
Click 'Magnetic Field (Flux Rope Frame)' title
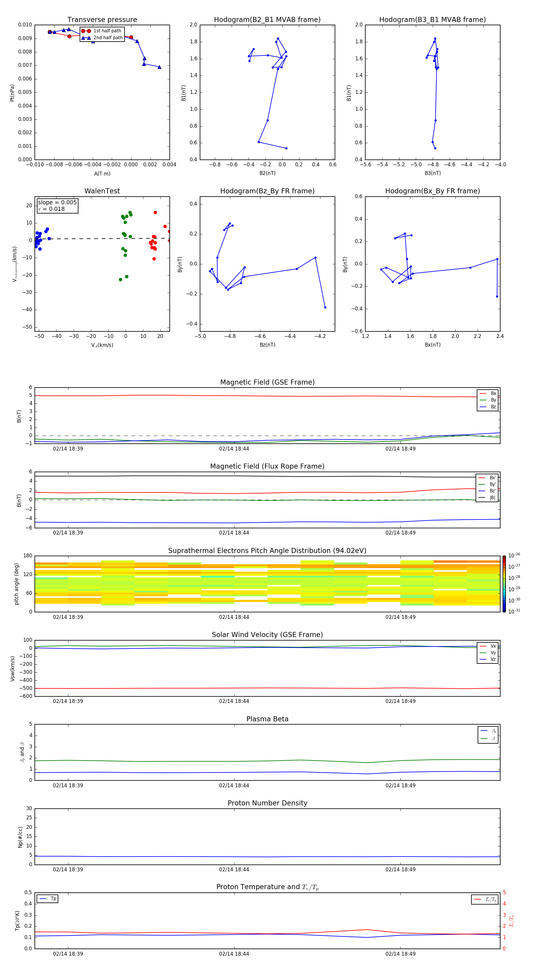click(267, 467)
